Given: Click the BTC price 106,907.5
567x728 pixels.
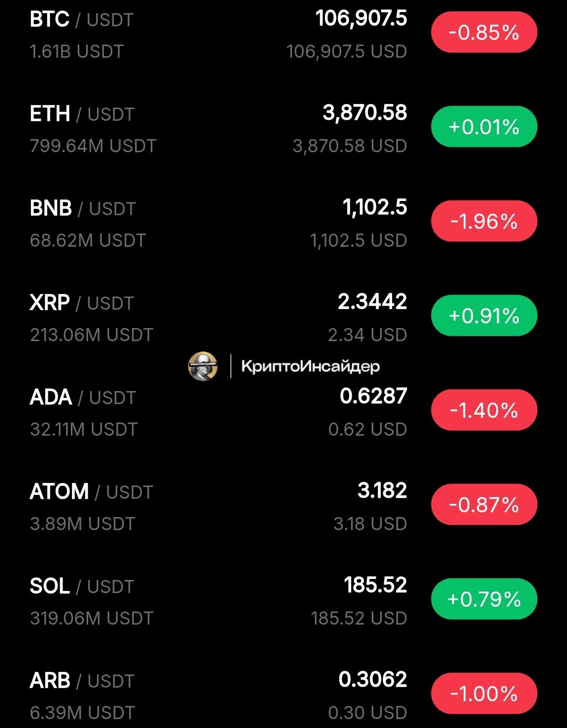Looking at the screenshot, I should (361, 19).
